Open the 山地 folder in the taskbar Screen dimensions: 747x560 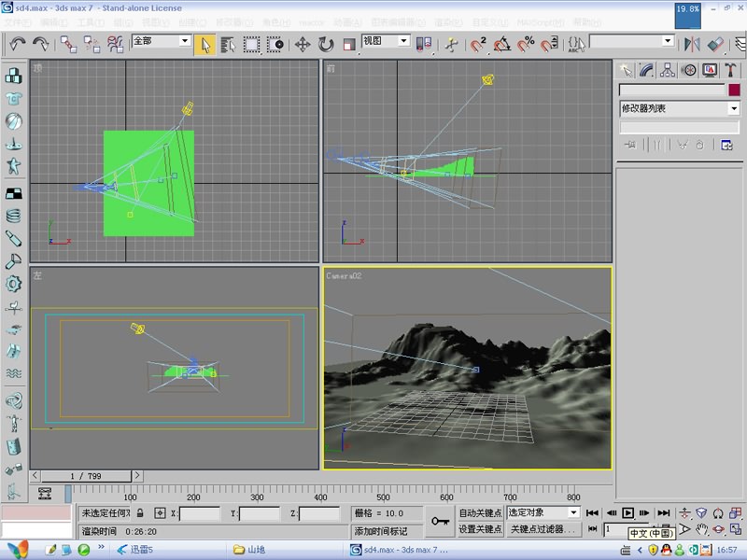click(x=249, y=550)
